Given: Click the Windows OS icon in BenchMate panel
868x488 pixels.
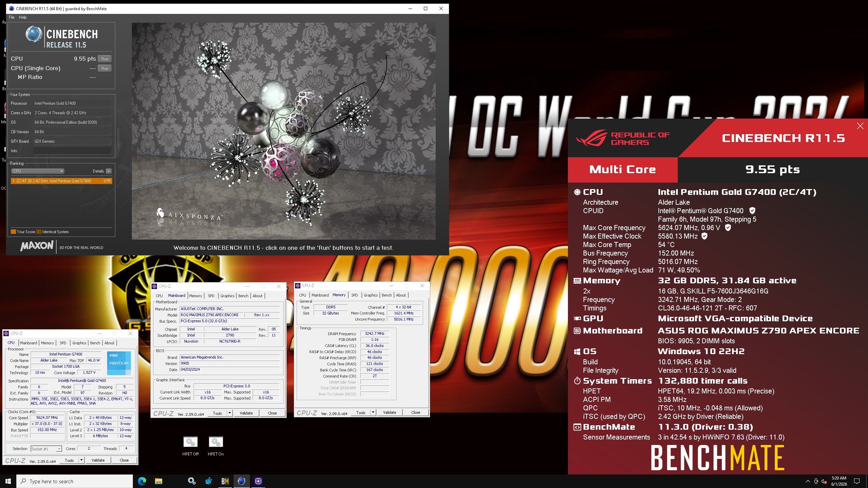Looking at the screenshot, I should pos(577,352).
